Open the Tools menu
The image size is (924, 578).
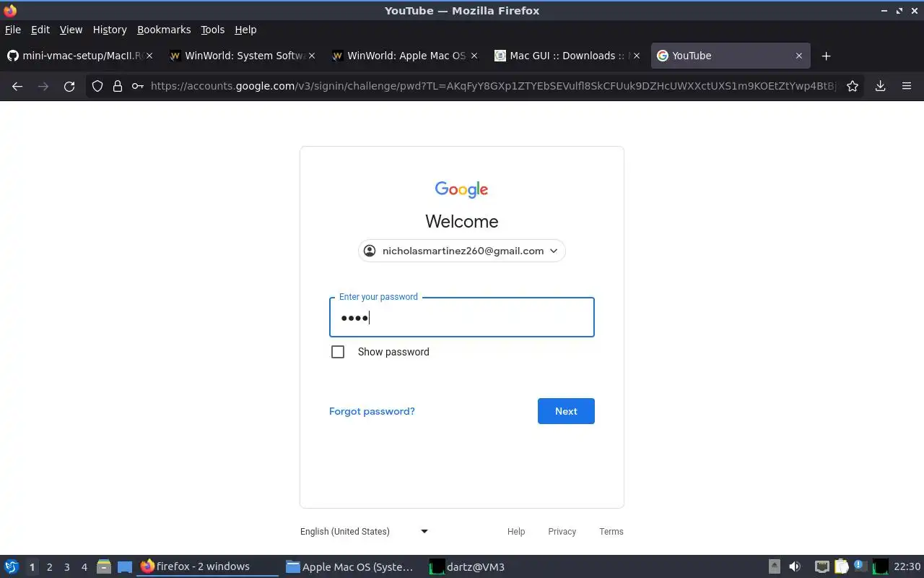click(212, 30)
